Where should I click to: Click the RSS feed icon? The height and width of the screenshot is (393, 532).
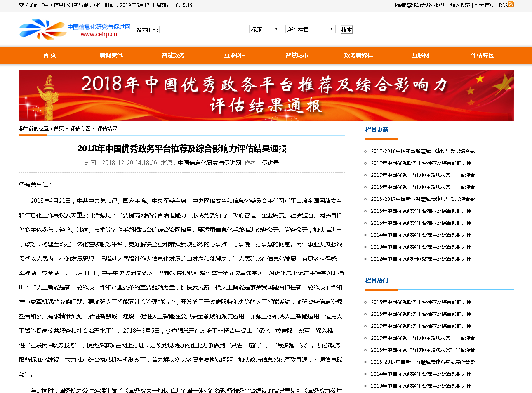click(511, 5)
